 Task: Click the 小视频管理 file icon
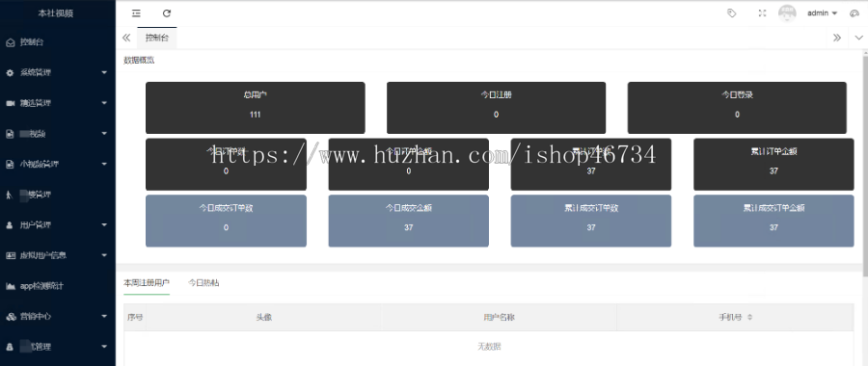coord(10,164)
